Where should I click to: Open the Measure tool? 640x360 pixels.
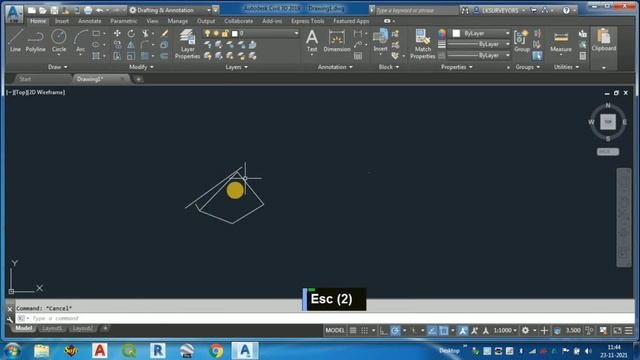[x=561, y=41]
